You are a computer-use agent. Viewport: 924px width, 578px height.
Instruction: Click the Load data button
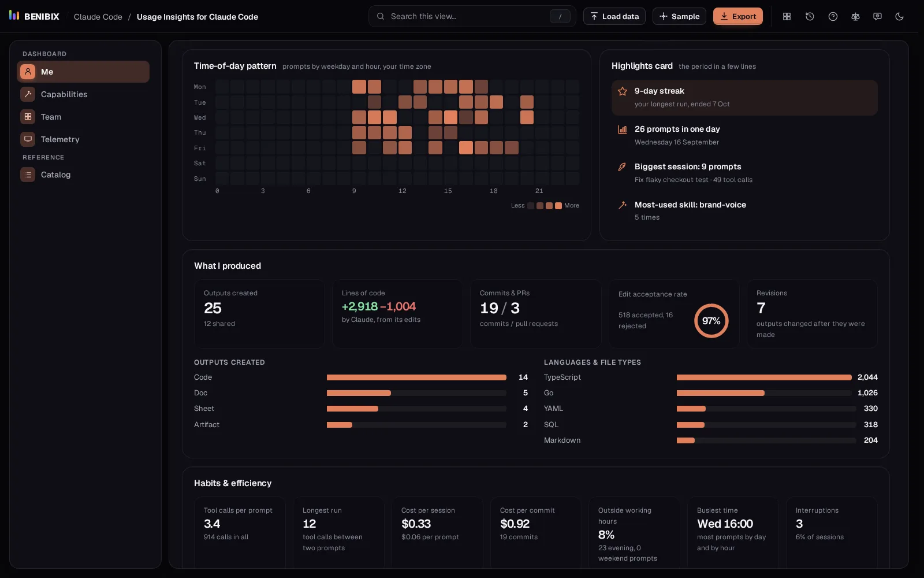click(x=614, y=16)
